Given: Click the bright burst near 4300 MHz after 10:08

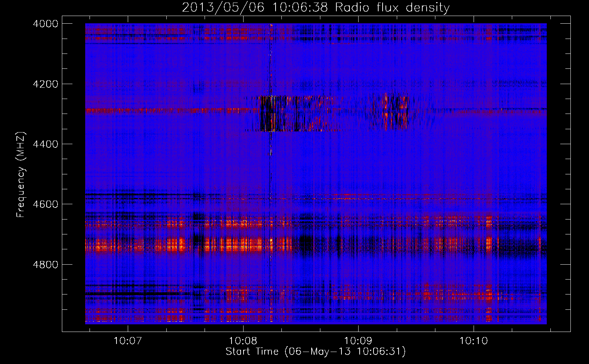Looking at the screenshot, I should point(291,114).
